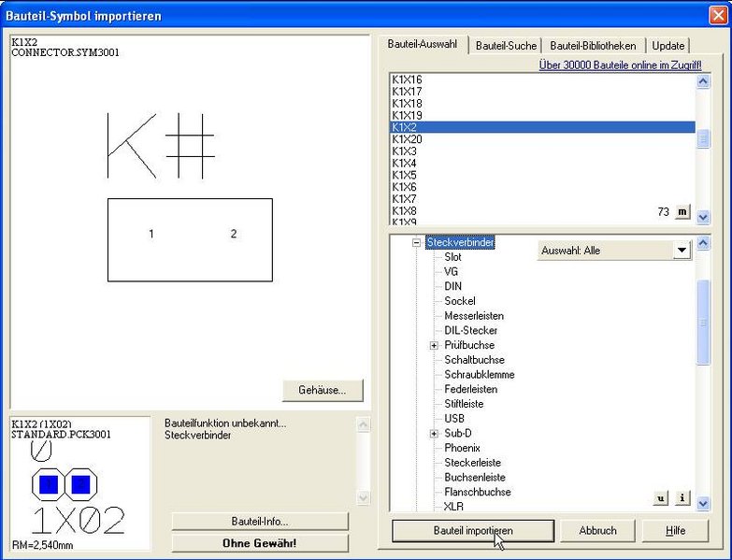Viewport: 732px width, 560px height.
Task: Click the small 'm' button beside 73
Action: (682, 212)
